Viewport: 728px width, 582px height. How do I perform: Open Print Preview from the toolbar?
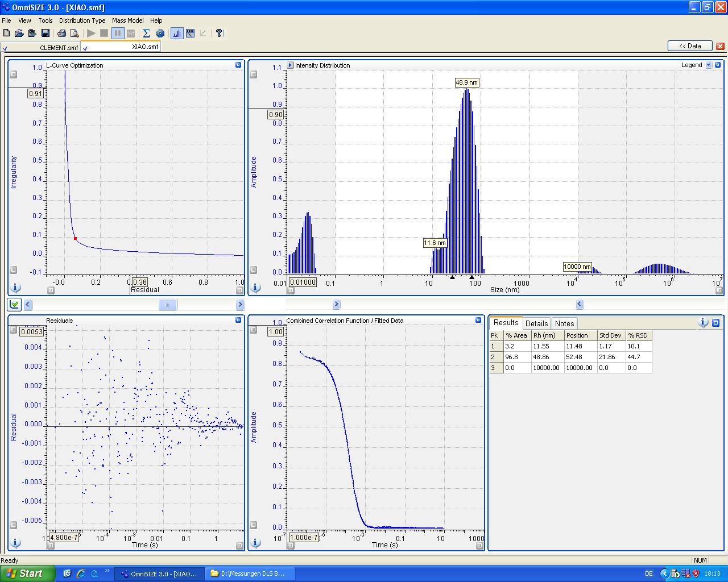74,34
